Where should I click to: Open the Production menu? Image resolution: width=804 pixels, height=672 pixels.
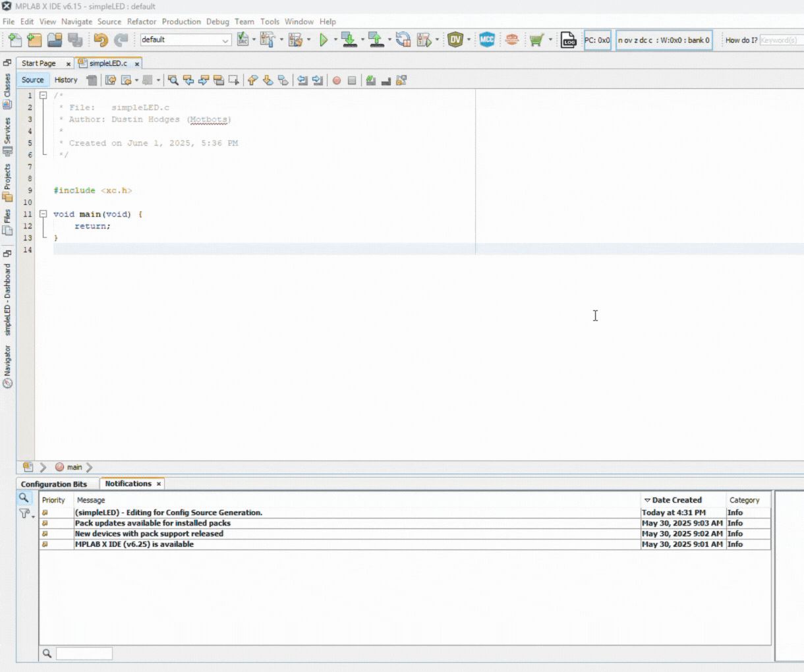click(181, 22)
